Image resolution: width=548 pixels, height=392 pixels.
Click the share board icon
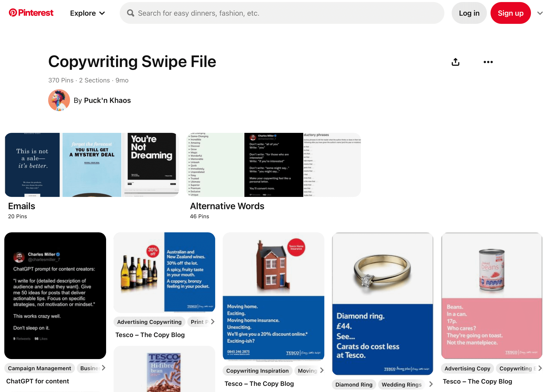455,62
